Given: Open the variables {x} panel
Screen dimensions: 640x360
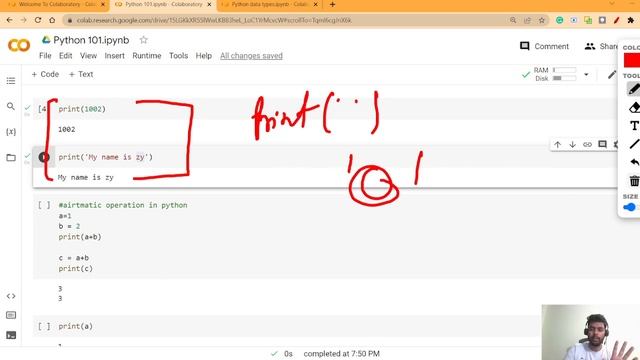Looking at the screenshot, I should (11, 132).
